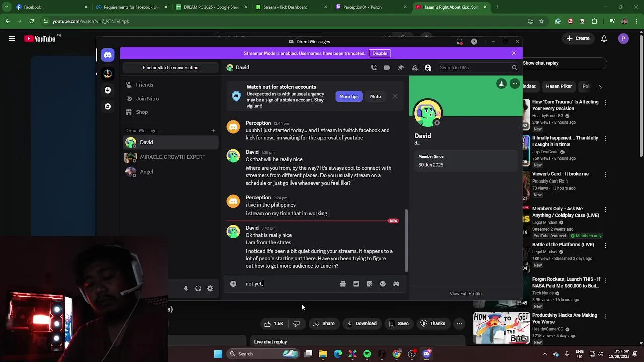Save video to playlist

(x=398, y=324)
